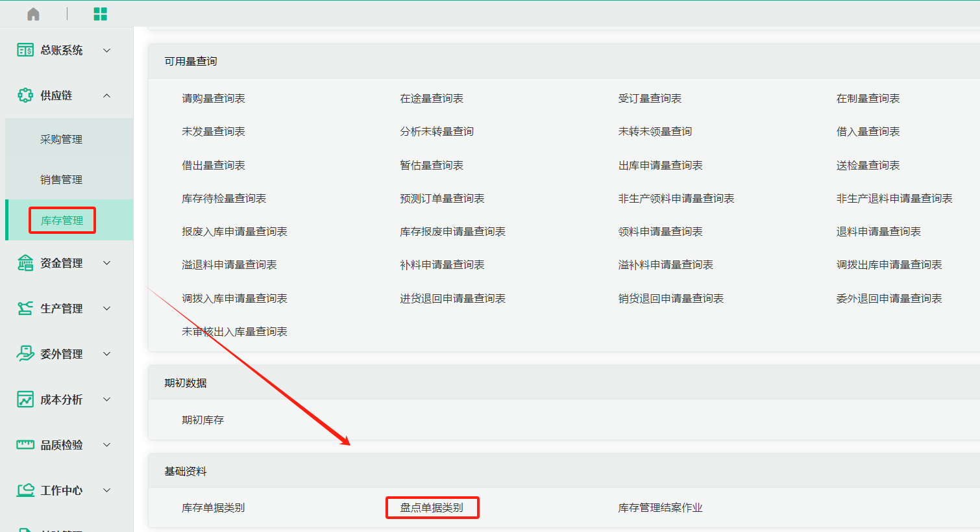Open 库存单据类别 link

pyautogui.click(x=214, y=507)
